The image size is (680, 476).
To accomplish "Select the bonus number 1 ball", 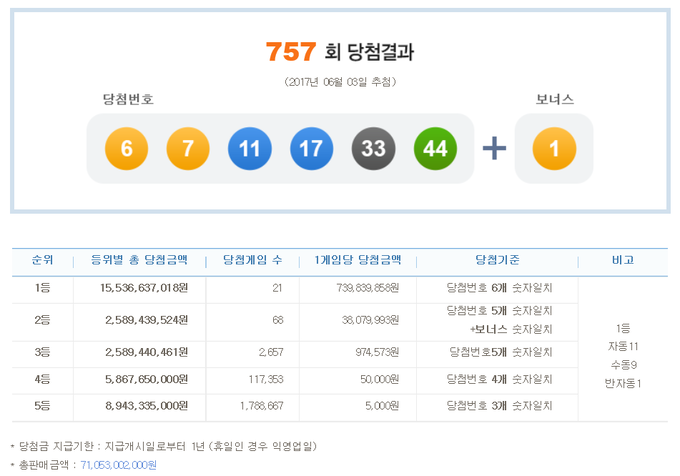I will [x=553, y=149].
